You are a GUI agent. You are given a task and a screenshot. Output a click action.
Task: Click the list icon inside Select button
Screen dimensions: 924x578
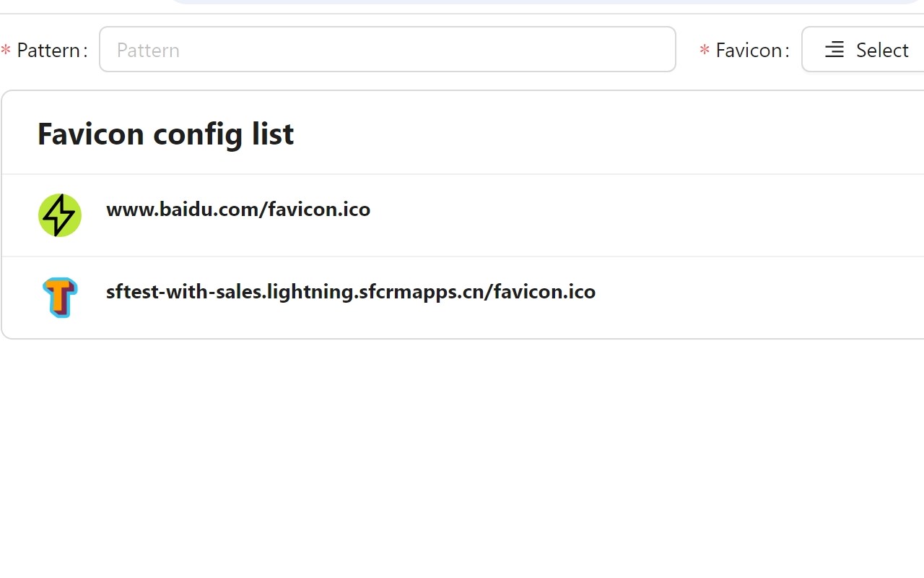pos(834,50)
